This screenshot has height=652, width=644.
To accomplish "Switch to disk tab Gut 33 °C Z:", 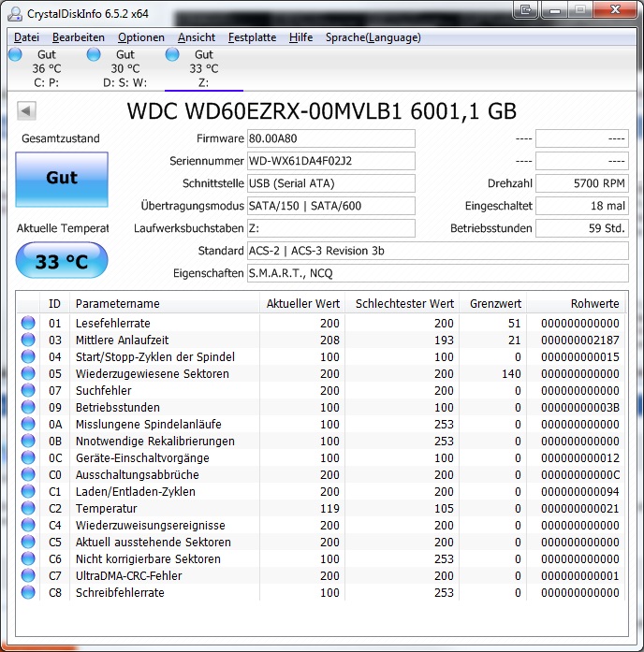I will 204,68.
